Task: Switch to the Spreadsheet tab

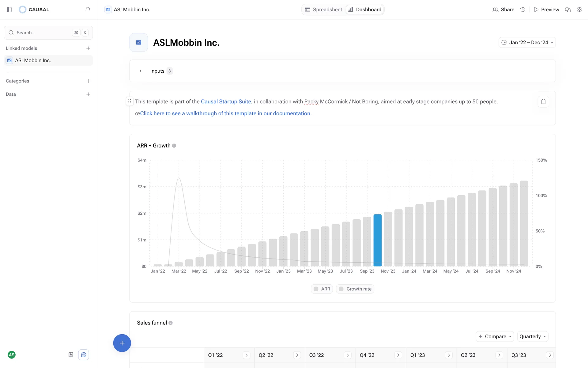Action: (324, 10)
